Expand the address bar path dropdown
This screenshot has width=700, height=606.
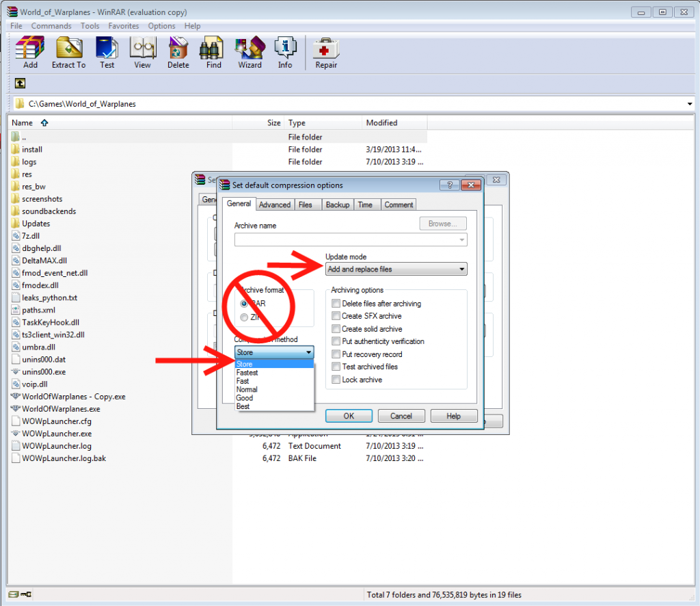(x=690, y=104)
